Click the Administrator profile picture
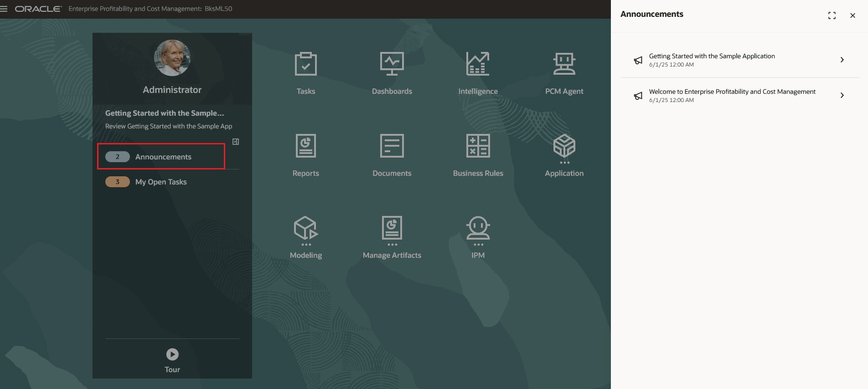 coord(172,58)
